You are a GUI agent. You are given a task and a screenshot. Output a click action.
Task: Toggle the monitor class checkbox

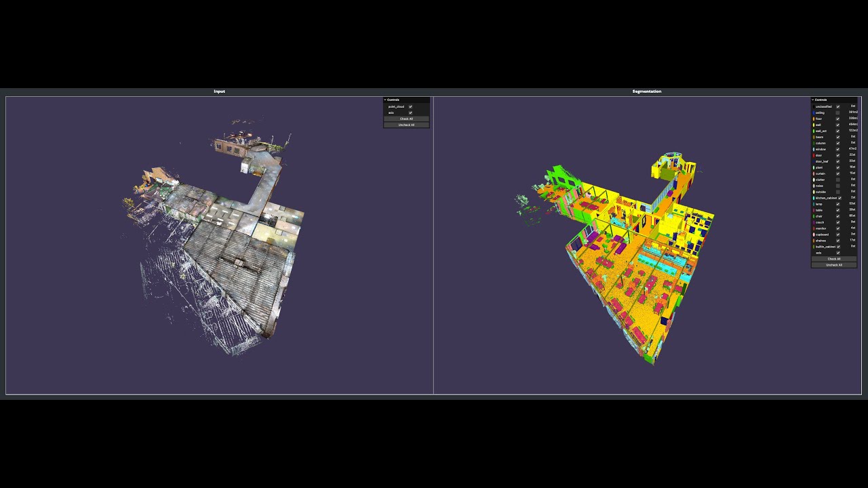pyautogui.click(x=837, y=228)
